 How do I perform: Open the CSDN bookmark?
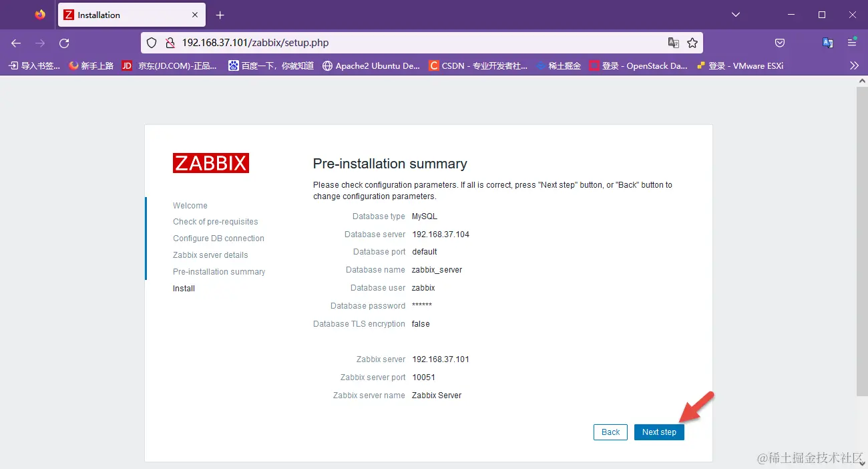(x=478, y=65)
